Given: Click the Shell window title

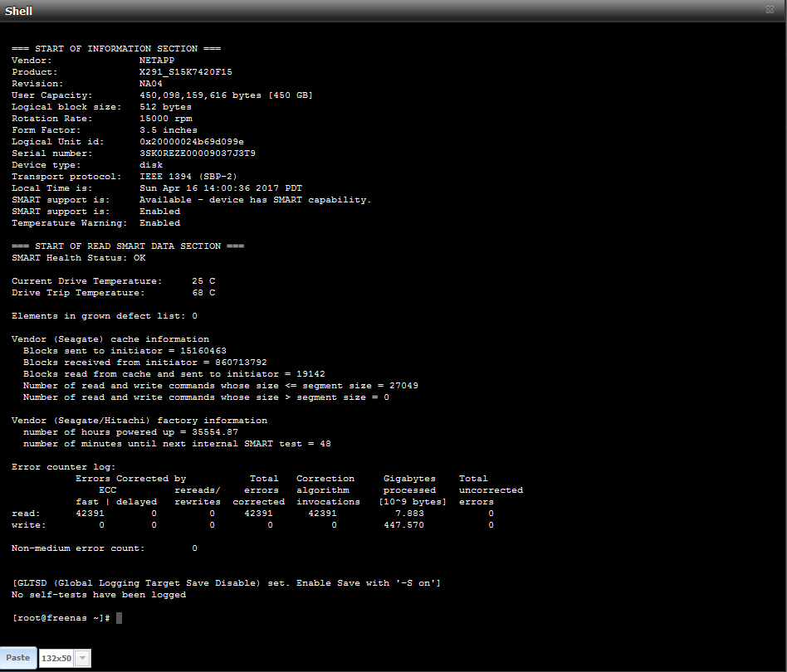Looking at the screenshot, I should pos(18,11).
